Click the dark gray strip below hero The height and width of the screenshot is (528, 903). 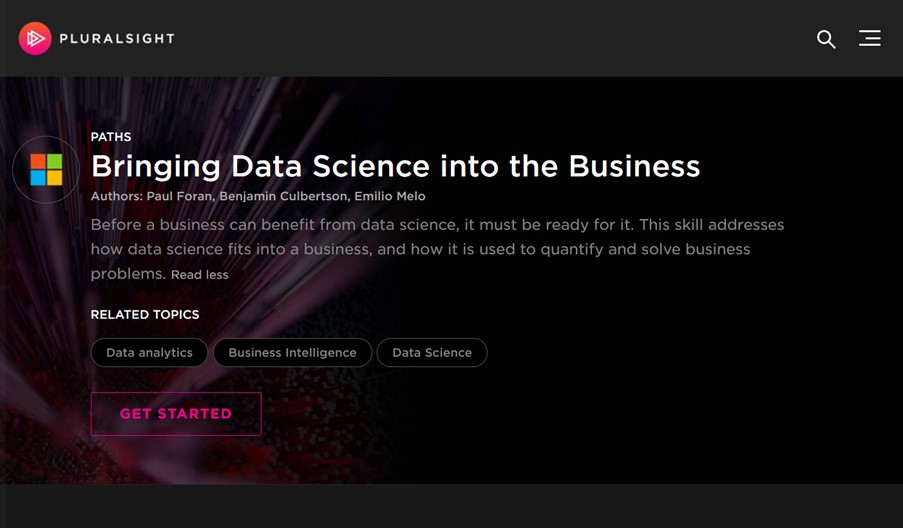coord(450,507)
